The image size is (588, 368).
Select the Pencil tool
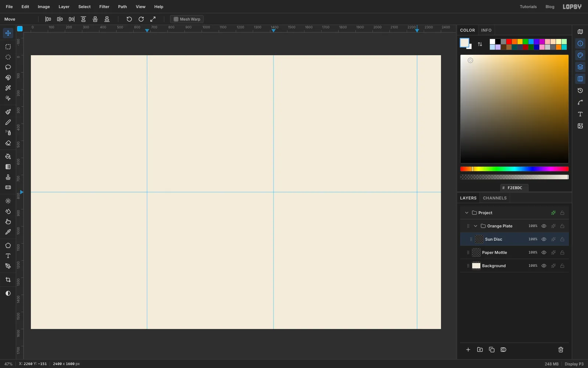[8, 122]
